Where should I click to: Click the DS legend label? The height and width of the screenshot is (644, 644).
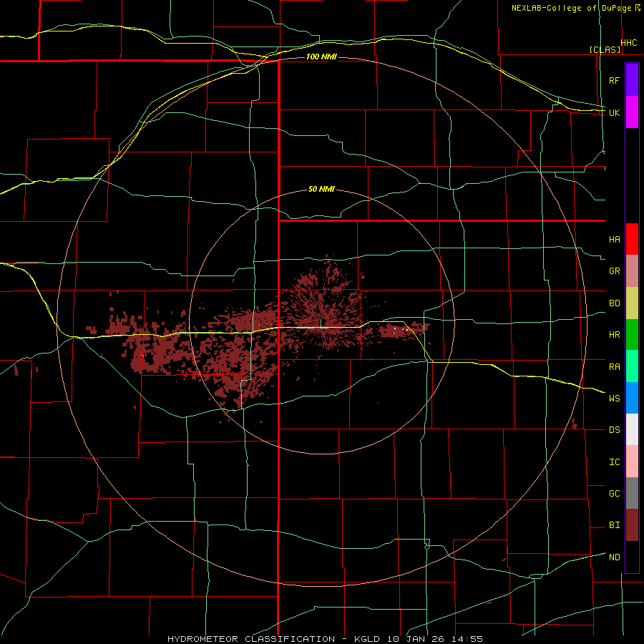(x=614, y=429)
